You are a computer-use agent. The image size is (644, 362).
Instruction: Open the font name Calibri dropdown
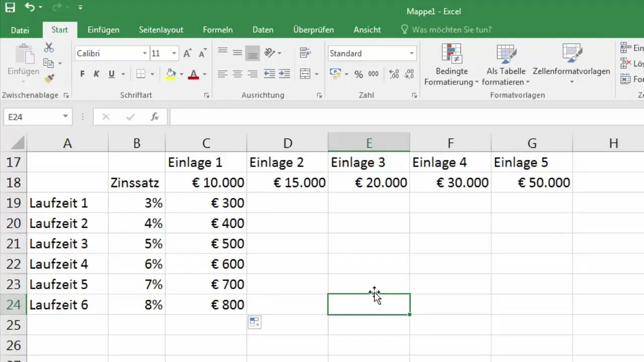[x=145, y=53]
